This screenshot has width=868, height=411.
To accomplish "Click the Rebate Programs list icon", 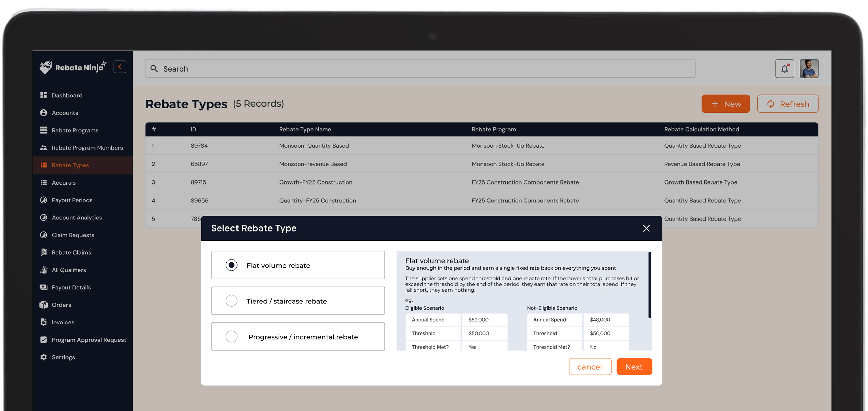I will (x=43, y=130).
